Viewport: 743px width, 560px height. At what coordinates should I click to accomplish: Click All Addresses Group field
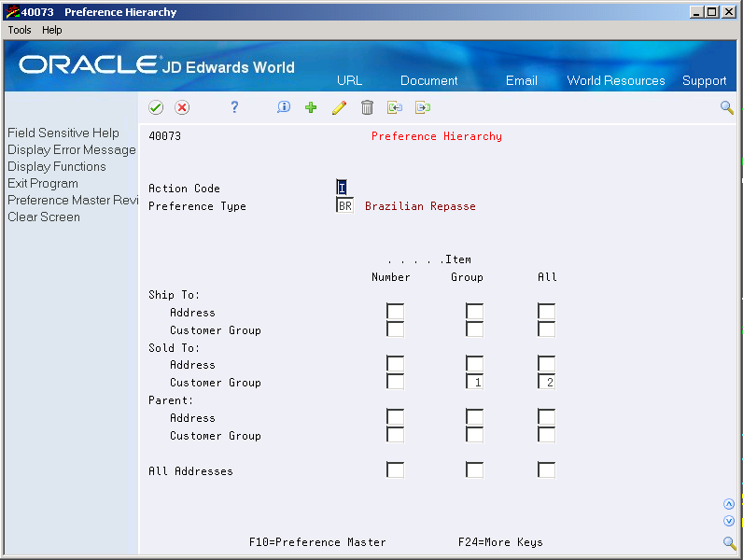(x=474, y=470)
